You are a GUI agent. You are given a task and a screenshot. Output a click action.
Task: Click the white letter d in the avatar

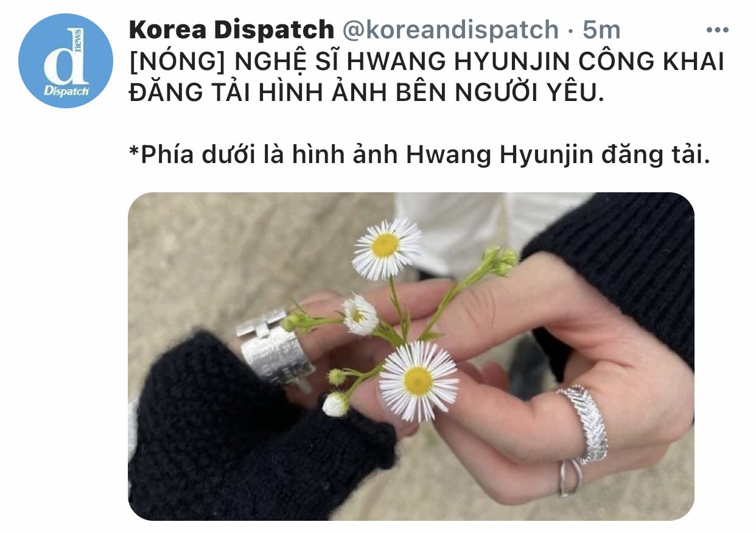coord(61,61)
